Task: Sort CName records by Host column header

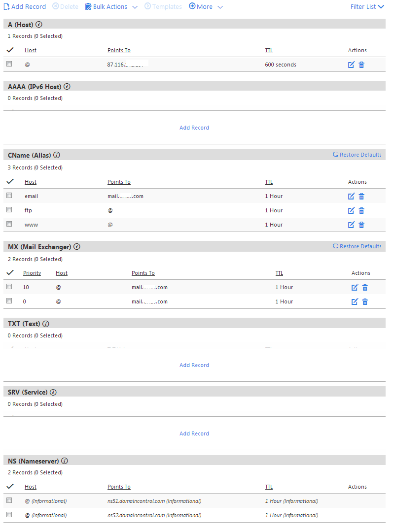Action: [x=31, y=182]
